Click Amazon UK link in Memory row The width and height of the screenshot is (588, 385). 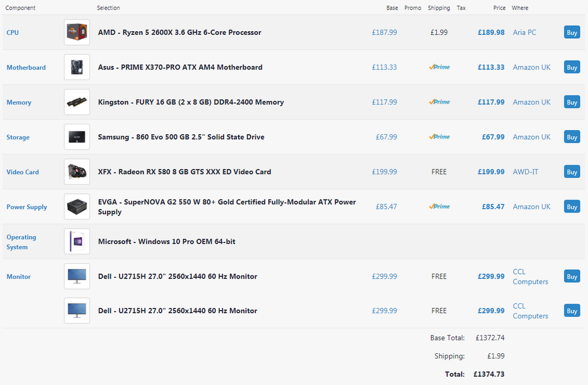click(x=532, y=102)
